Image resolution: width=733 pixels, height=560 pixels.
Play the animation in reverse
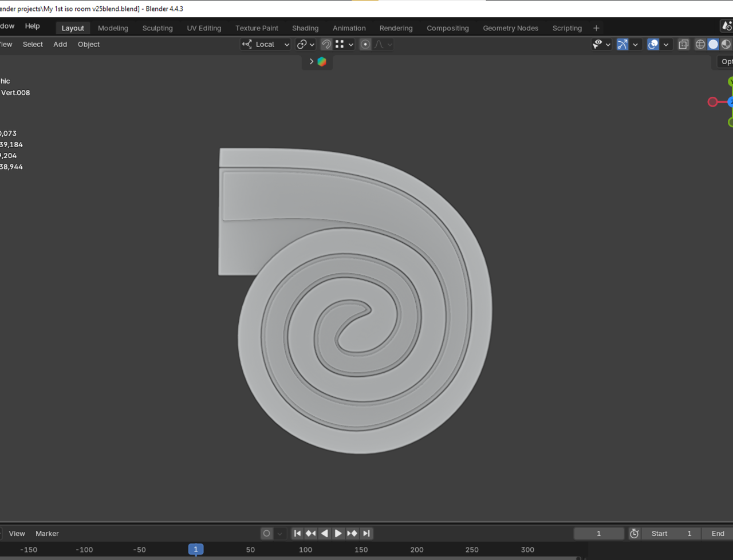[x=325, y=534]
